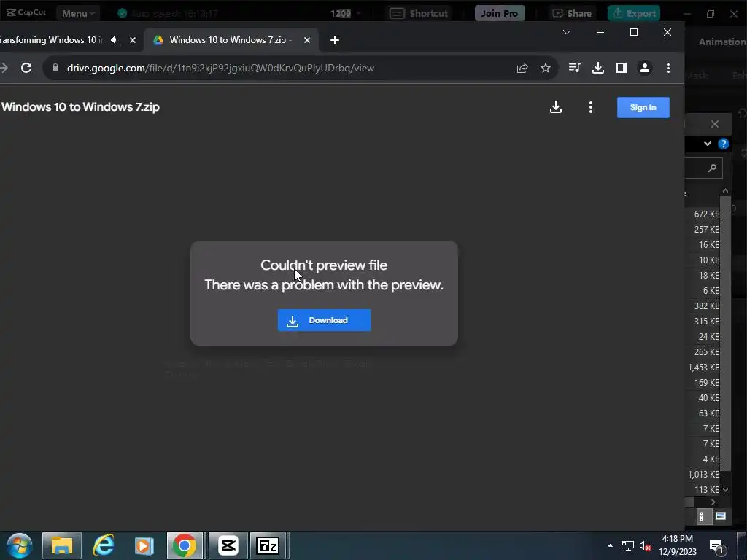Reload the page in Chrome
The width and height of the screenshot is (747, 560).
[26, 68]
